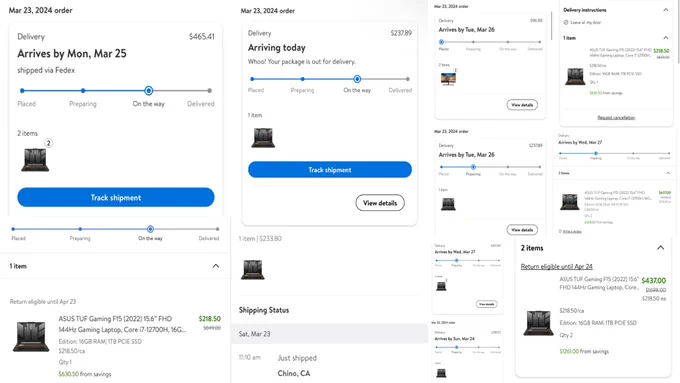This screenshot has height=383, width=680.
Task: Click the Sat, Mar 23 shipping date row
Action: [330, 334]
